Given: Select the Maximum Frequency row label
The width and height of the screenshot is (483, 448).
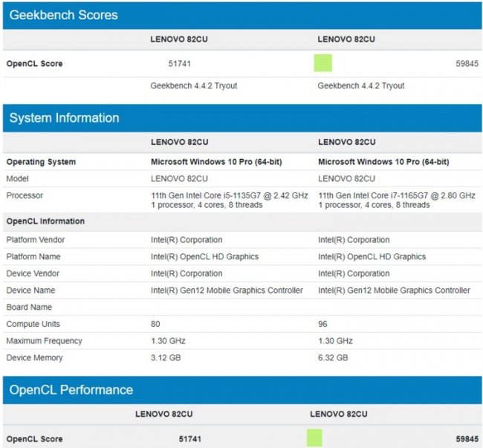Looking at the screenshot, I should coord(44,341).
